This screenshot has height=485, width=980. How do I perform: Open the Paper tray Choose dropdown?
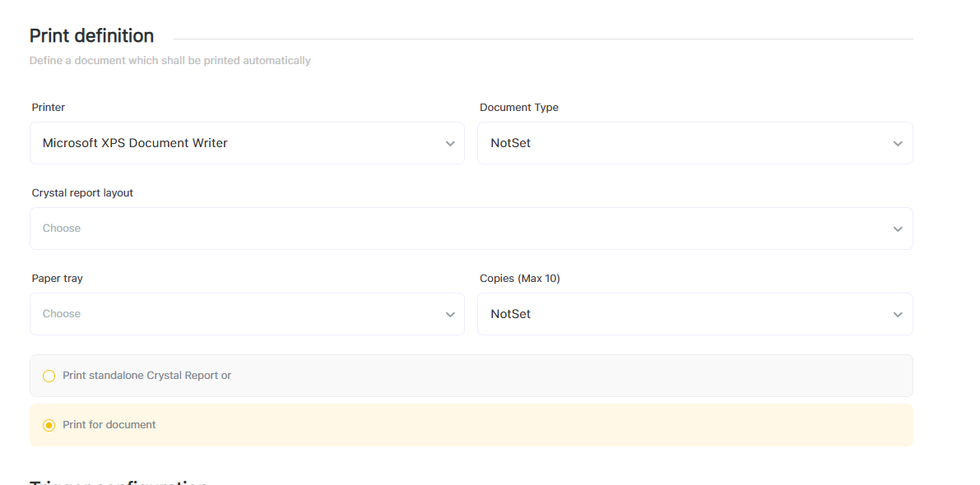pyautogui.click(x=239, y=314)
